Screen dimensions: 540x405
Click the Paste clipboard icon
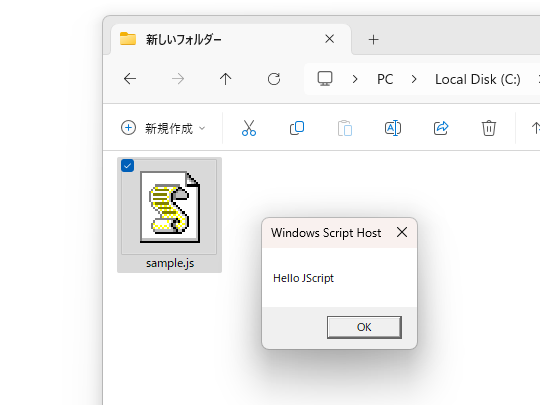(345, 128)
